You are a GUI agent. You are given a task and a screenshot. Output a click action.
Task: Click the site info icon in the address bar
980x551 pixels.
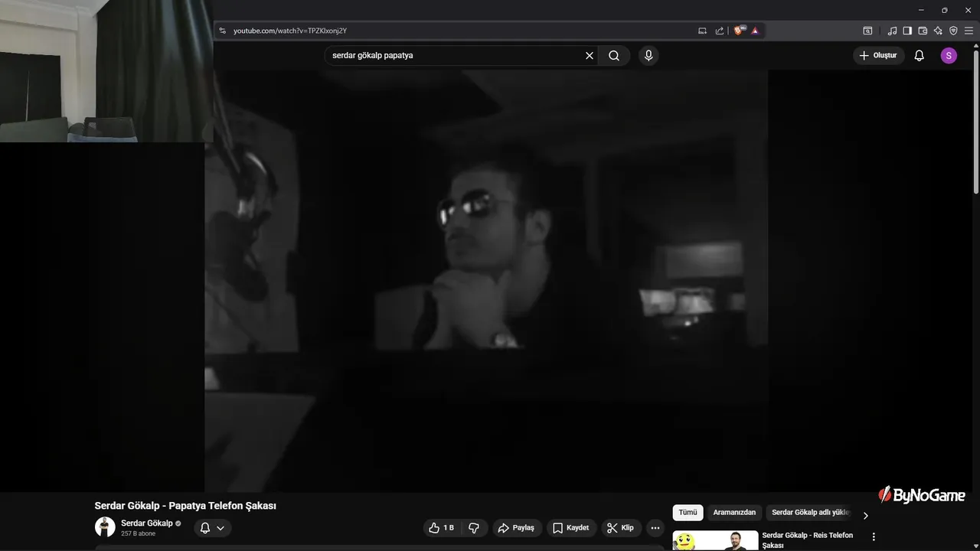coord(223,31)
